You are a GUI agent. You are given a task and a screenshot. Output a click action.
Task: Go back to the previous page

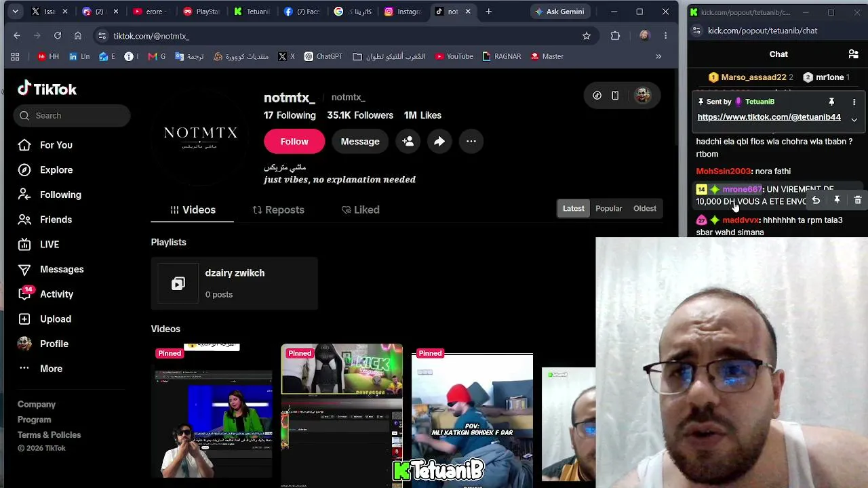pyautogui.click(x=17, y=36)
